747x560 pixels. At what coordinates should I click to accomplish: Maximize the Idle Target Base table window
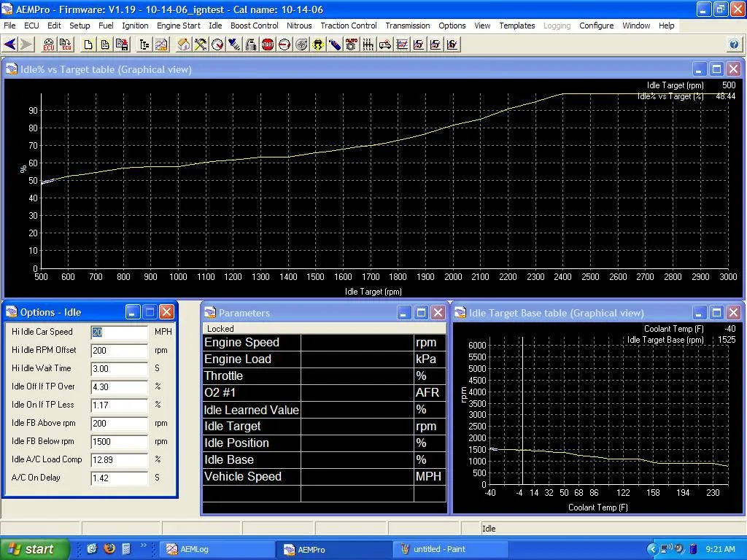716,313
